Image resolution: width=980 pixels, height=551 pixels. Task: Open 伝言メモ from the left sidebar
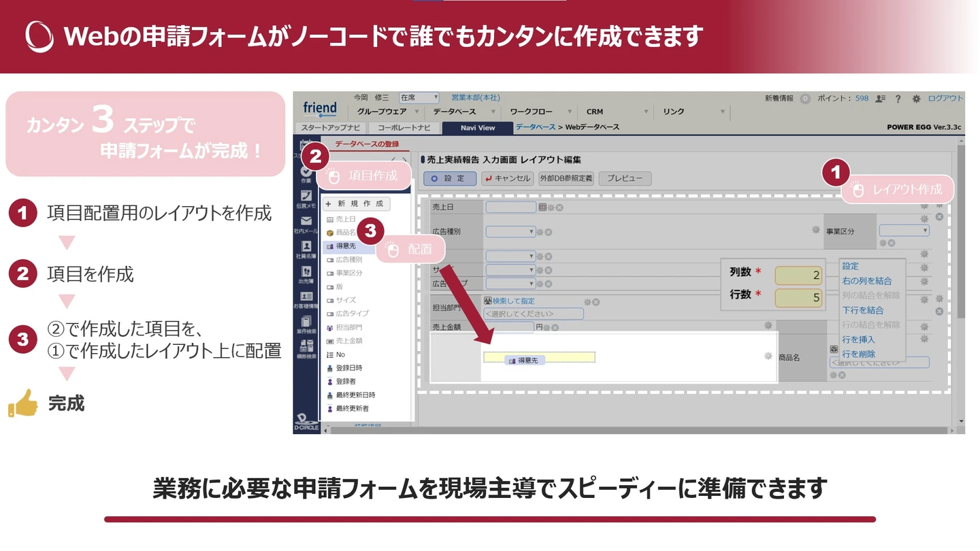click(305, 196)
